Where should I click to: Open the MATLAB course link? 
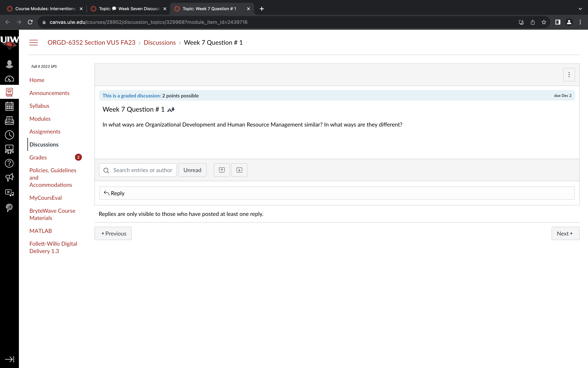point(41,231)
